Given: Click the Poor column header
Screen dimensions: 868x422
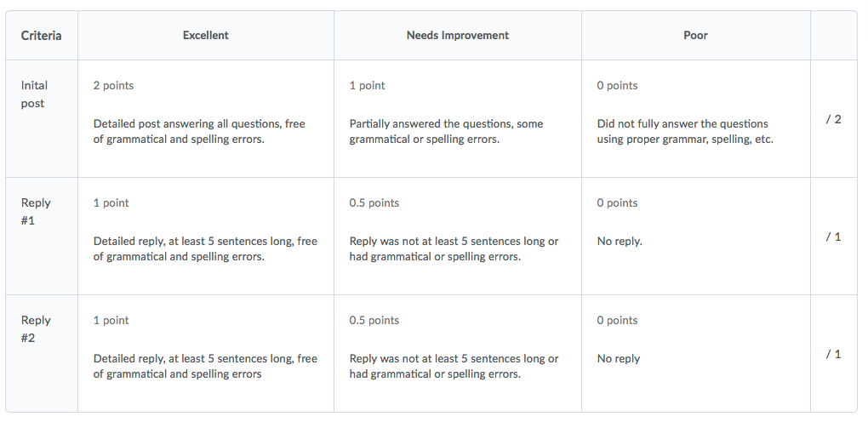Looking at the screenshot, I should (695, 35).
